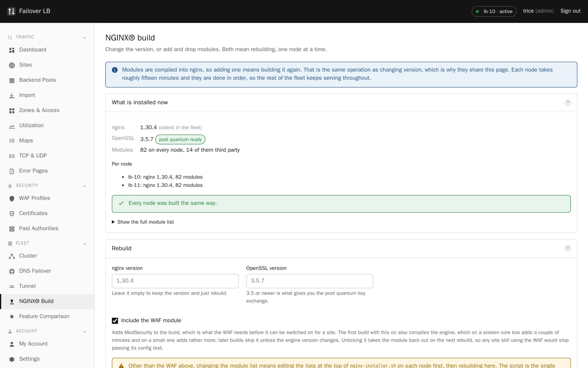Click the My Account person icon
Viewport: 588px width, 368px height.
tap(12, 344)
